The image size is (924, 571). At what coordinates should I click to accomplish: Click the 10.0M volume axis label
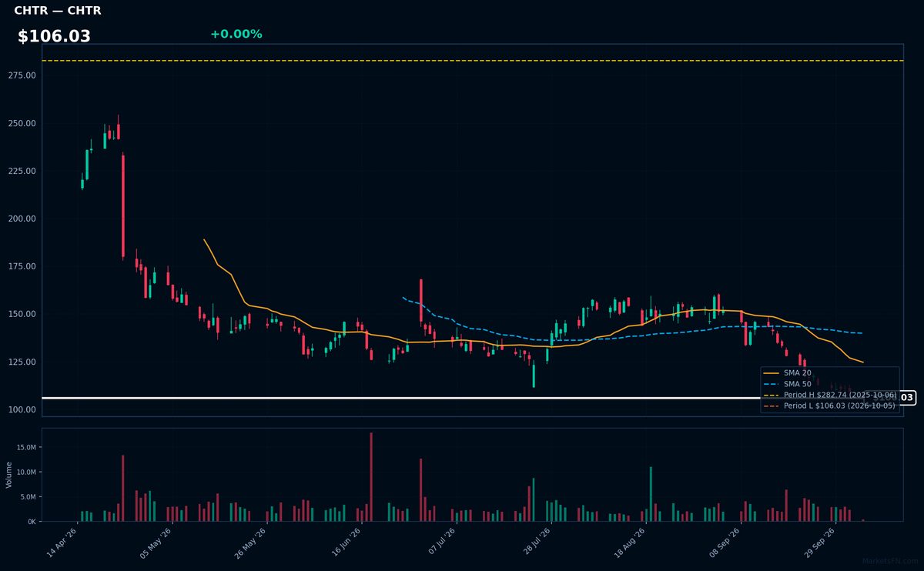click(x=26, y=472)
